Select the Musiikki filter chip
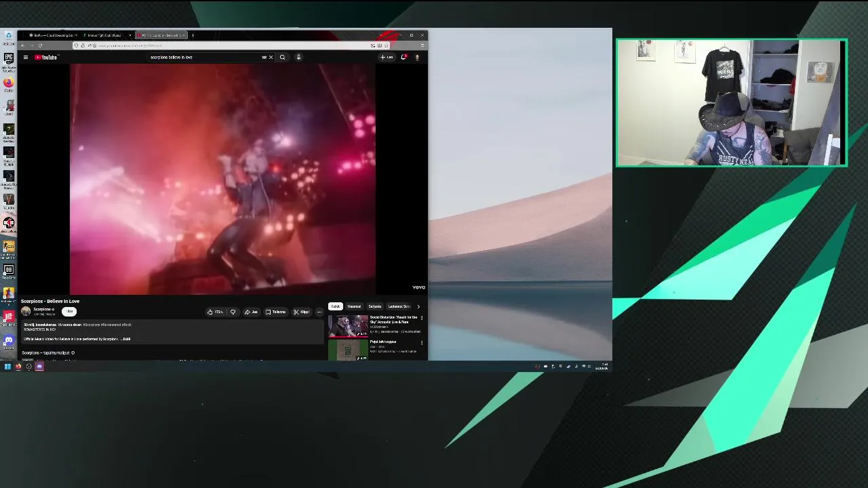The width and height of the screenshot is (868, 488). [354, 306]
